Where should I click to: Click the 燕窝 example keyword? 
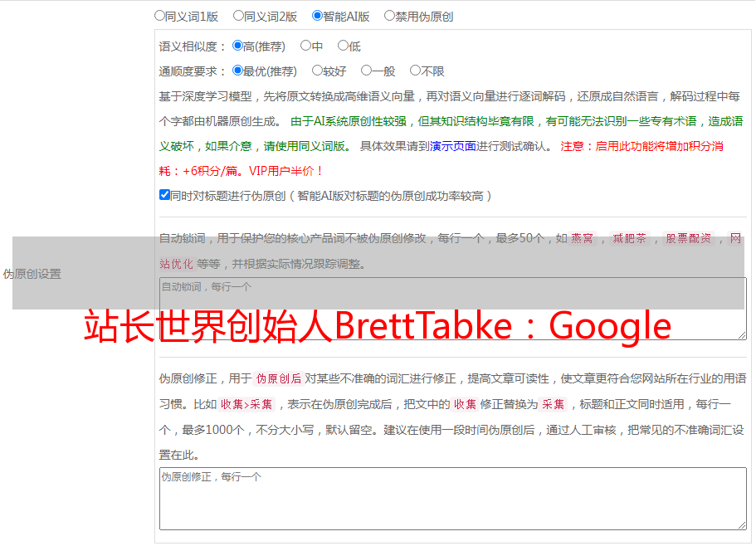point(582,238)
